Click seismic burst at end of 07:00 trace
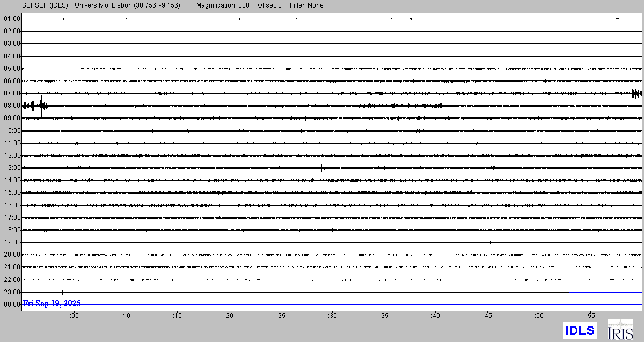Image resolution: width=644 pixels, height=342 pixels. coord(636,94)
